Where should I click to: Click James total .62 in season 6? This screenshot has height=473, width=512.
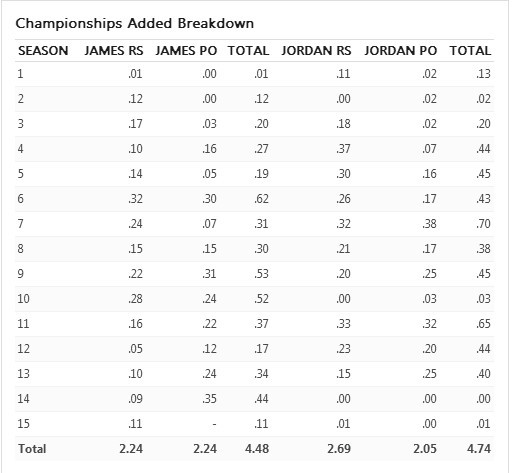click(261, 199)
